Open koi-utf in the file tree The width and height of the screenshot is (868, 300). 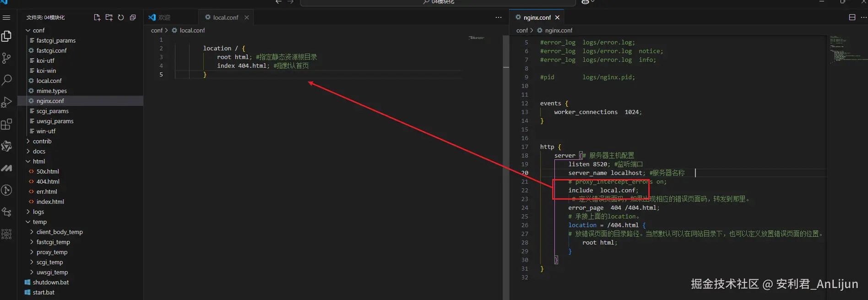[45, 60]
